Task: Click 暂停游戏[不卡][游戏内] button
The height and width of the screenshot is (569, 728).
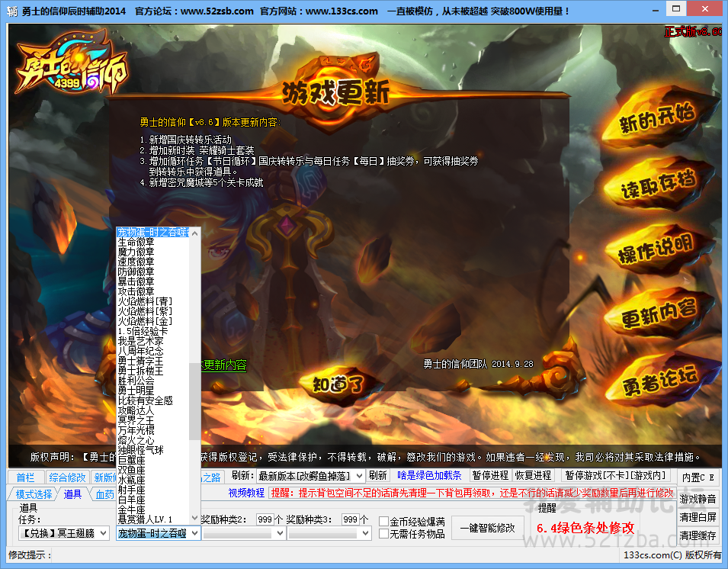Action: pos(616,476)
